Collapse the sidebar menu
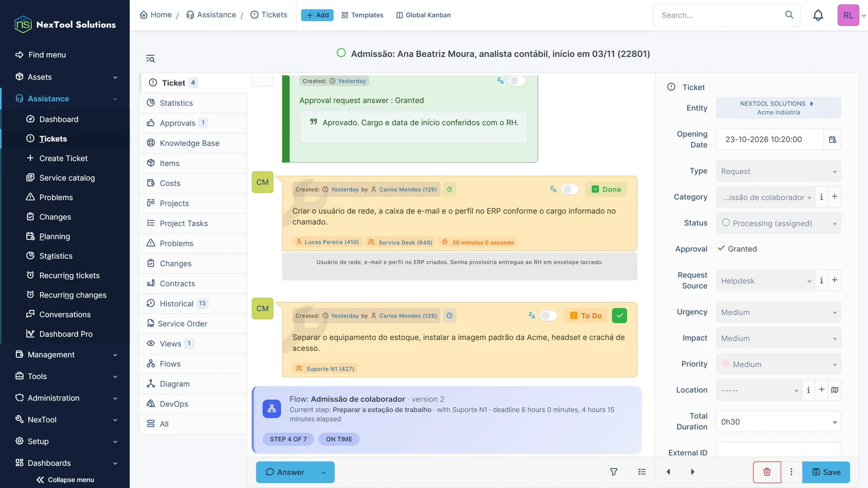Viewport: 868px width, 488px height. 65,480
